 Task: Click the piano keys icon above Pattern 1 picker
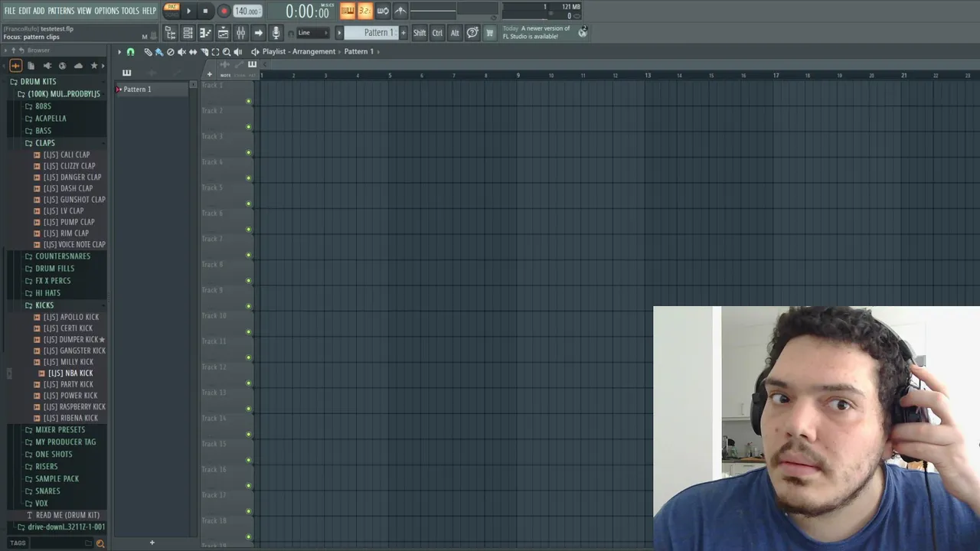click(126, 73)
